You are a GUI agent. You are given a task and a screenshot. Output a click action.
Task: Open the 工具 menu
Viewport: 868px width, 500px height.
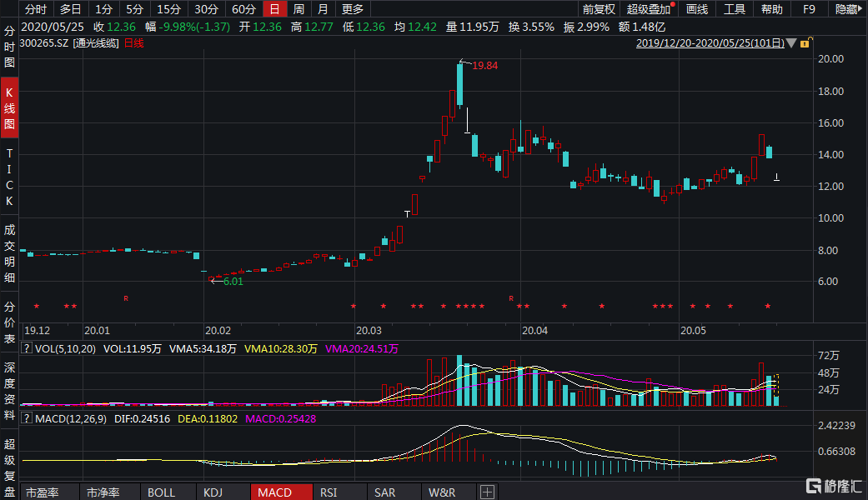tap(735, 9)
